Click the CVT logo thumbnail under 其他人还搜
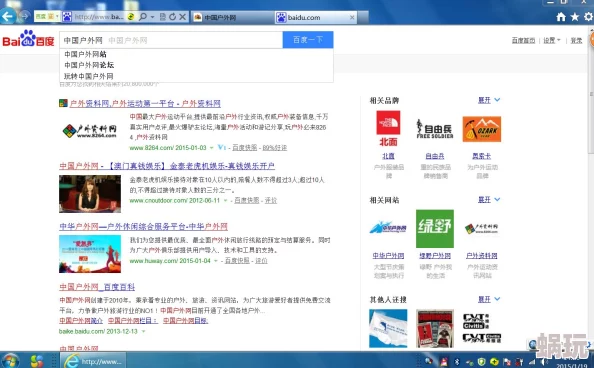 coord(482,328)
